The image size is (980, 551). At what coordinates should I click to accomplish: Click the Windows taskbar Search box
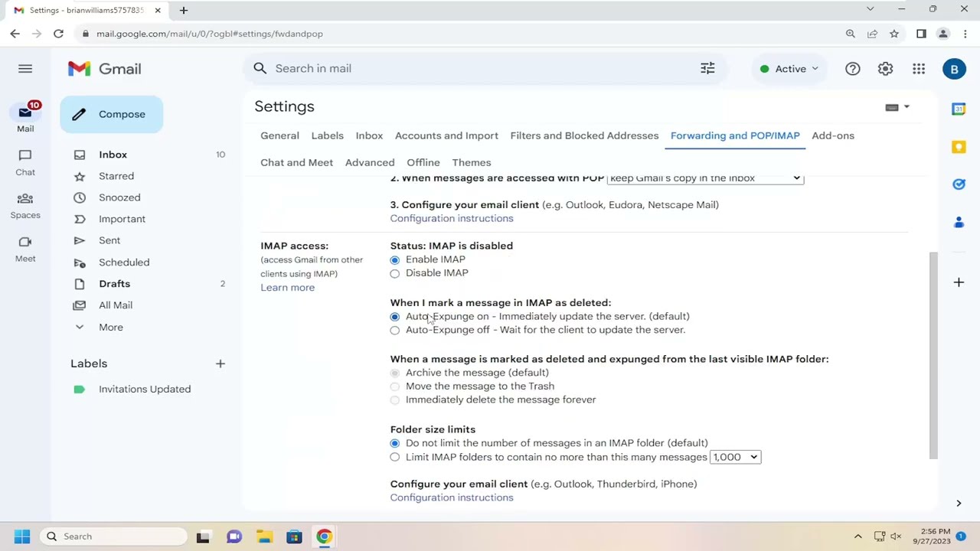pyautogui.click(x=115, y=536)
